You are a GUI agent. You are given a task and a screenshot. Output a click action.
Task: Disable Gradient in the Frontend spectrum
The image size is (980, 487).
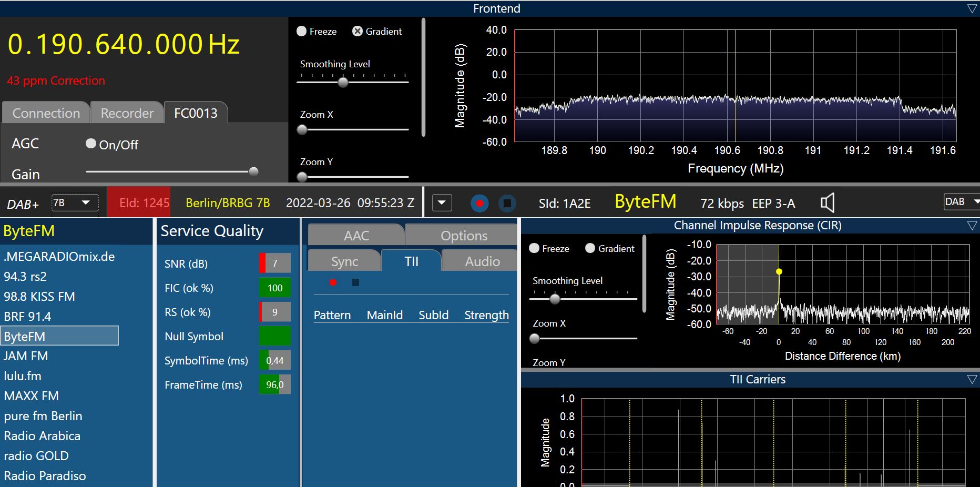coord(358,32)
